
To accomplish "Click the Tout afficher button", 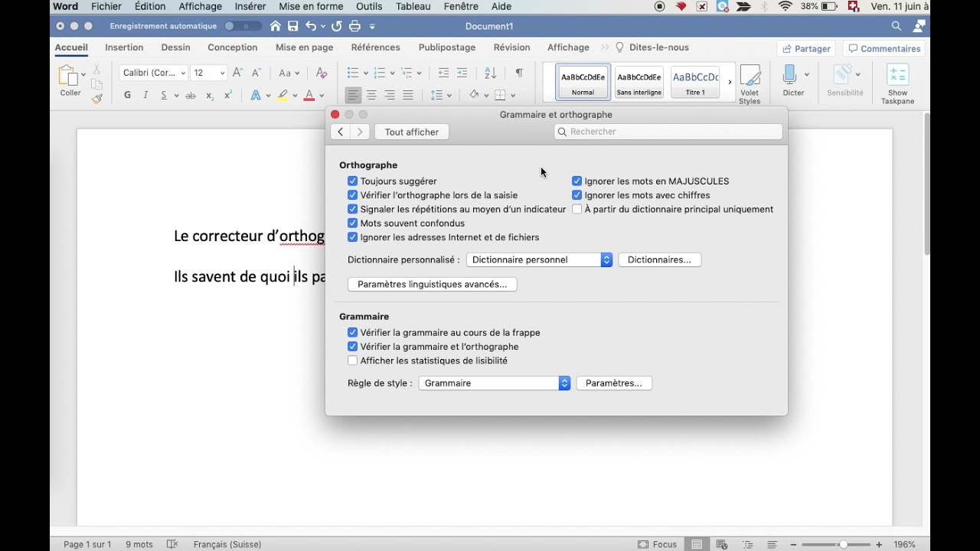I will (x=412, y=132).
